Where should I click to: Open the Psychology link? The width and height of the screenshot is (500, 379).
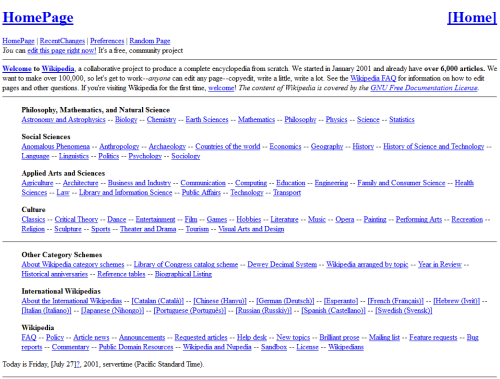[x=145, y=156]
